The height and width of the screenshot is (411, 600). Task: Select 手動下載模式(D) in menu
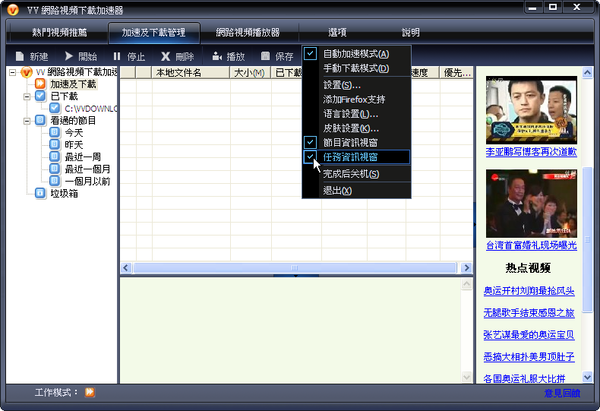point(357,68)
